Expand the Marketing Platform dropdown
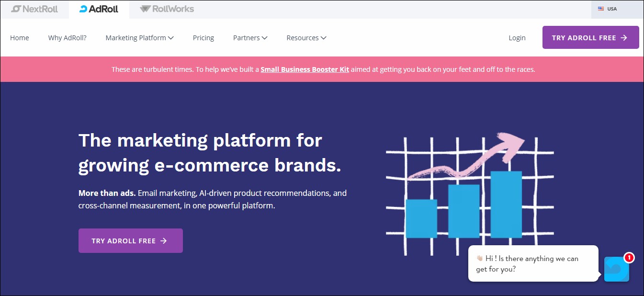 coord(139,38)
